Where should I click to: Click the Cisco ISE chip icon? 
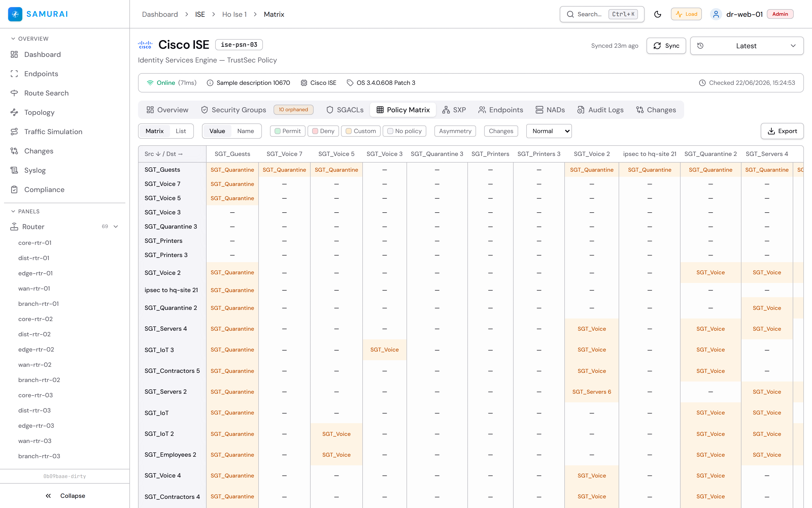pos(304,83)
